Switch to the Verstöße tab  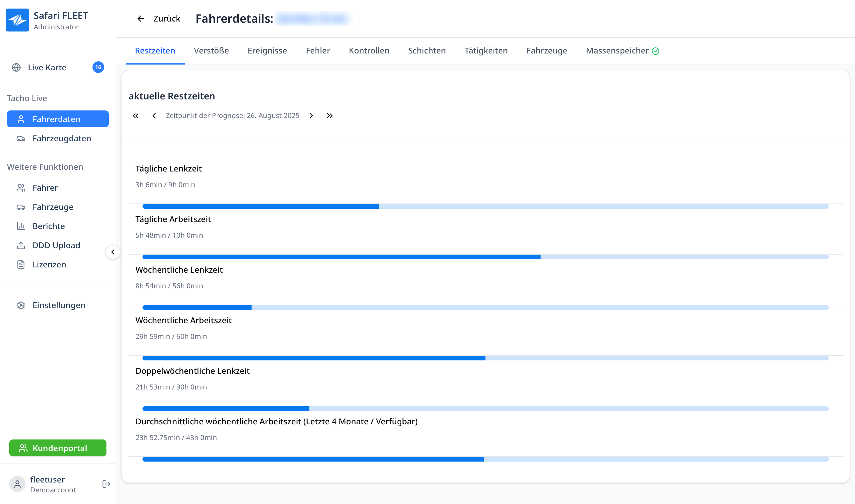(211, 51)
